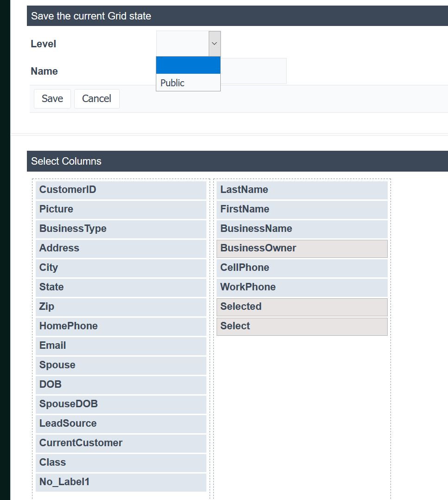Image resolution: width=448 pixels, height=500 pixels.
Task: Select the BusinessOwner column item
Action: [302, 249]
